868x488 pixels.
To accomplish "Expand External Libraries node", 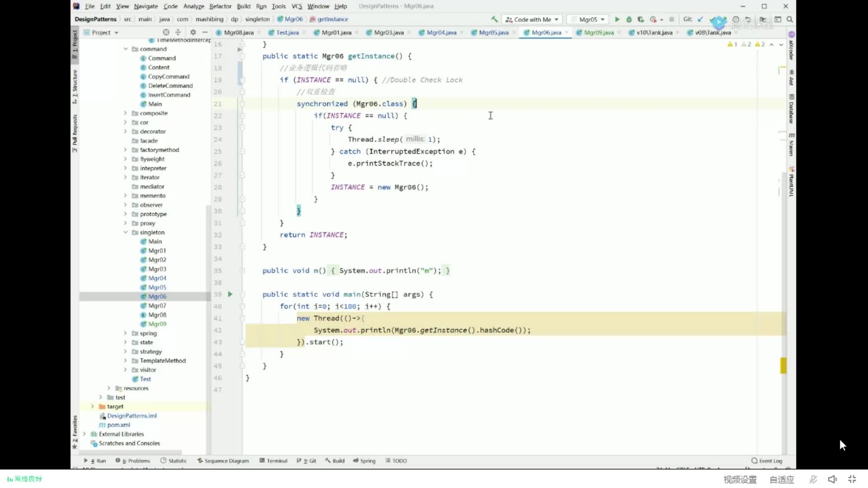I will coord(84,434).
